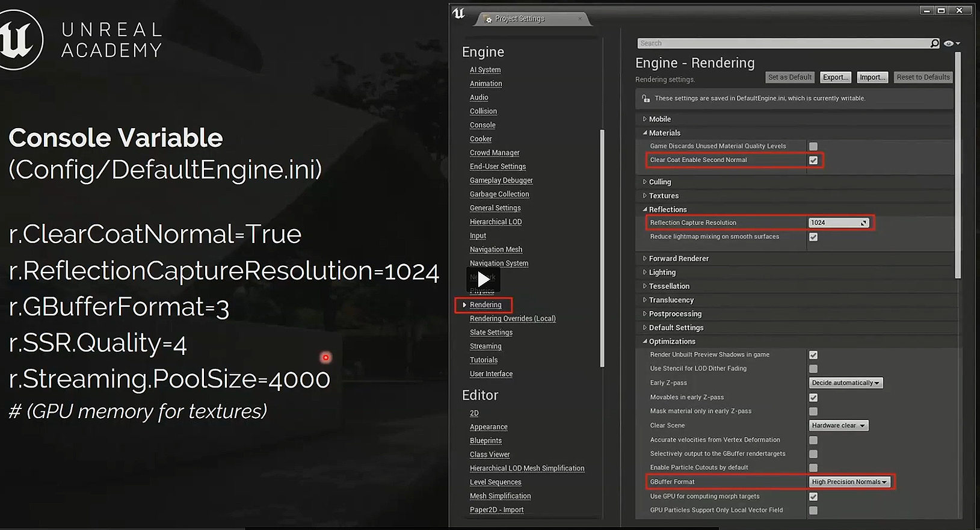Image resolution: width=980 pixels, height=530 pixels.
Task: Enable Use Stencil for LOD Dither Fading
Action: click(813, 369)
